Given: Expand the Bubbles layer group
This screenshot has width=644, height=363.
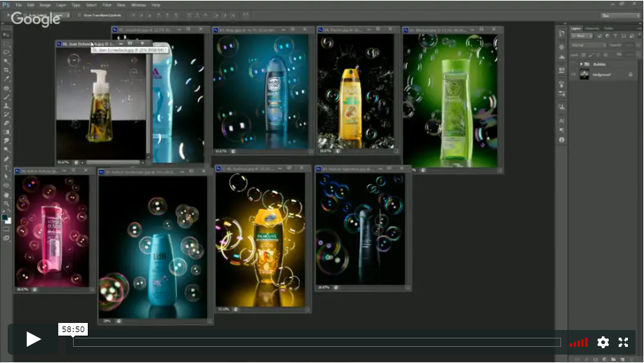Looking at the screenshot, I should click(581, 64).
